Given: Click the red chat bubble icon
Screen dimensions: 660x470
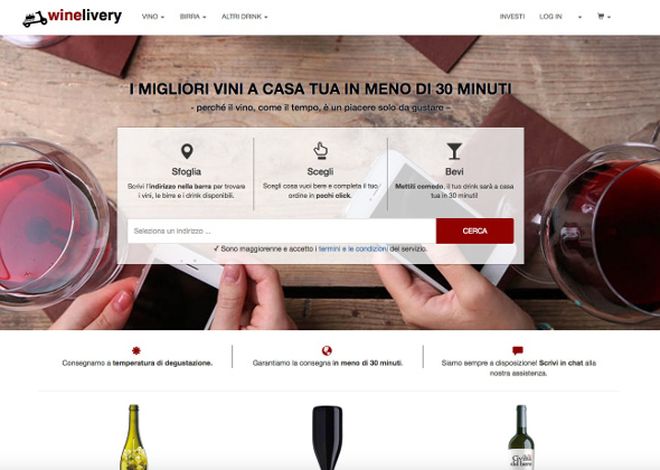Looking at the screenshot, I should point(518,350).
